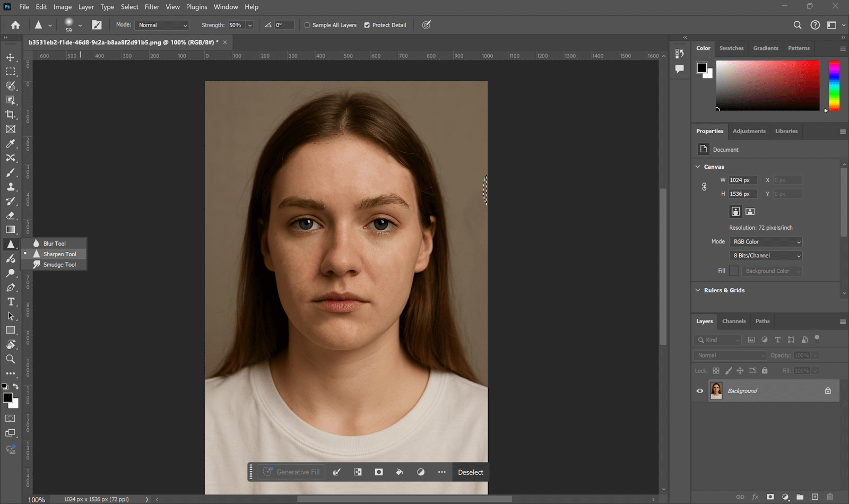Choose the Eyedropper tool
Viewport: 849px width, 504px height.
[x=11, y=143]
